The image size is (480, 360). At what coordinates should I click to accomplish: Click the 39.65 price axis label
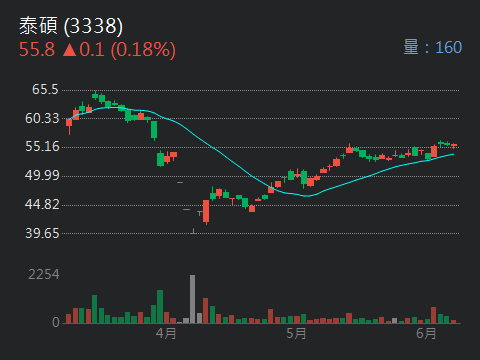pos(42,233)
